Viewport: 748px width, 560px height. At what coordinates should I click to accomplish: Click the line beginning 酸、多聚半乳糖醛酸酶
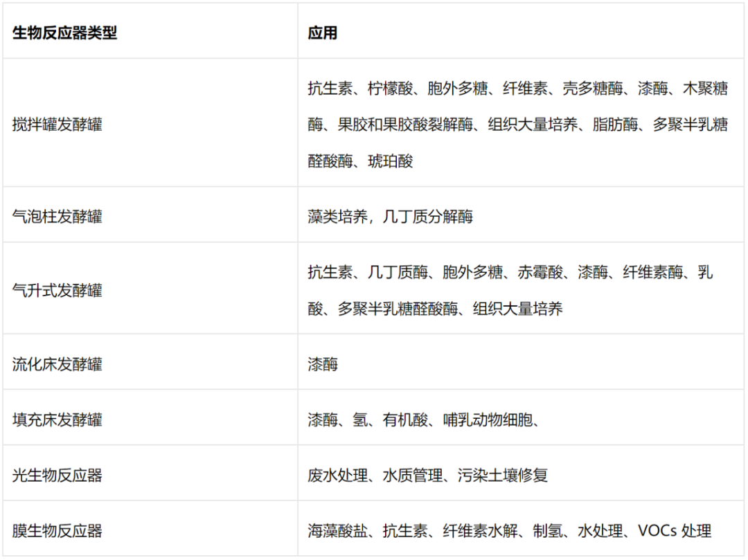click(x=435, y=308)
